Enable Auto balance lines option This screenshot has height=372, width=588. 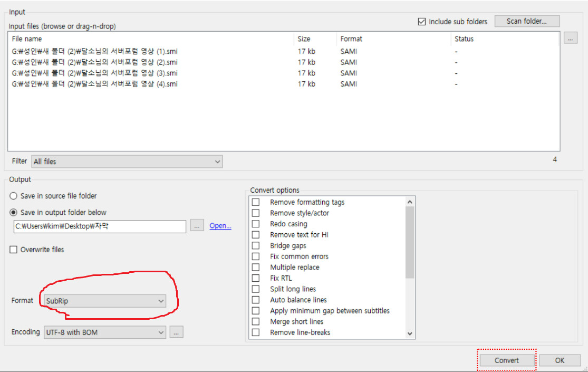(256, 300)
